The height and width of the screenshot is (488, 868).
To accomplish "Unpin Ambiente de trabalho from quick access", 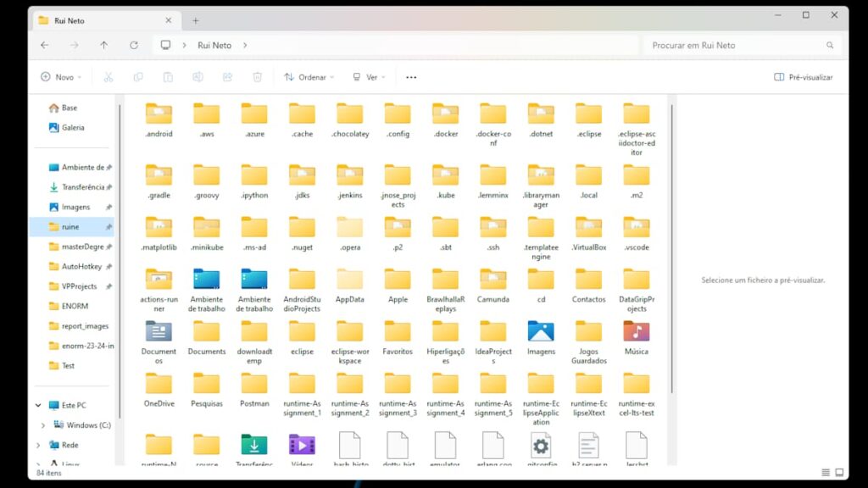I will click(109, 168).
